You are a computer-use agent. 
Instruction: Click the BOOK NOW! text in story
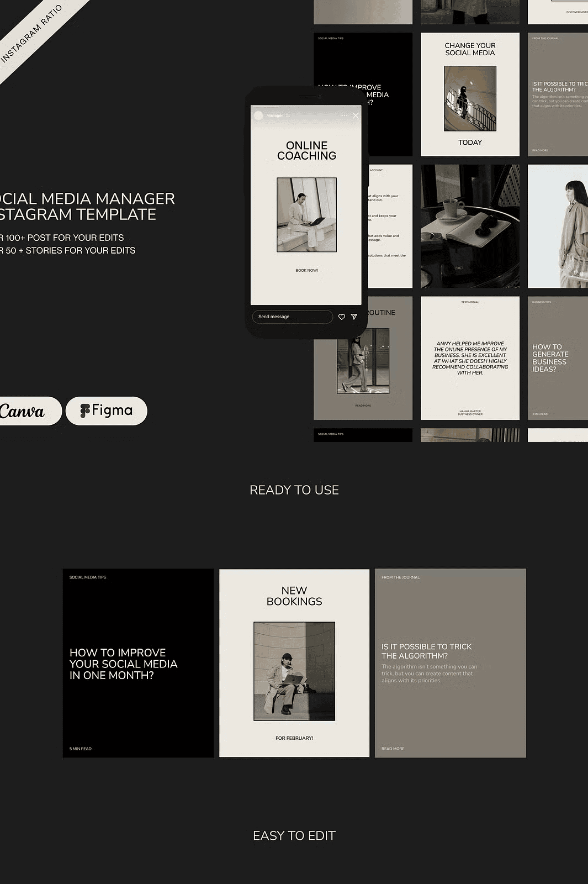(306, 270)
